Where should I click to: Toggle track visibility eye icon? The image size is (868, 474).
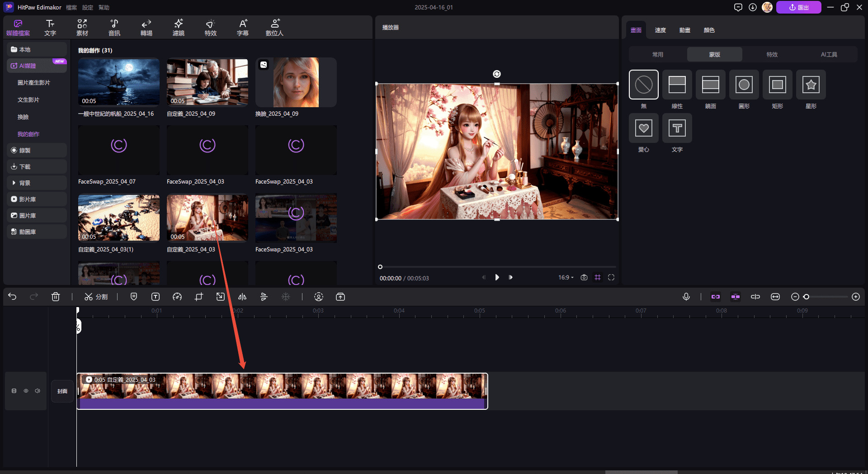click(x=26, y=391)
